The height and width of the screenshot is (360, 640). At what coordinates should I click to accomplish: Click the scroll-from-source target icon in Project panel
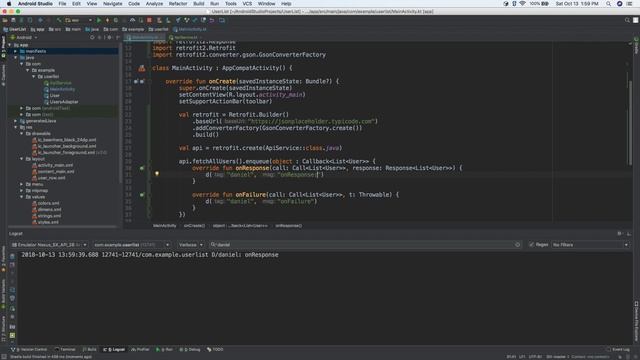92,37
